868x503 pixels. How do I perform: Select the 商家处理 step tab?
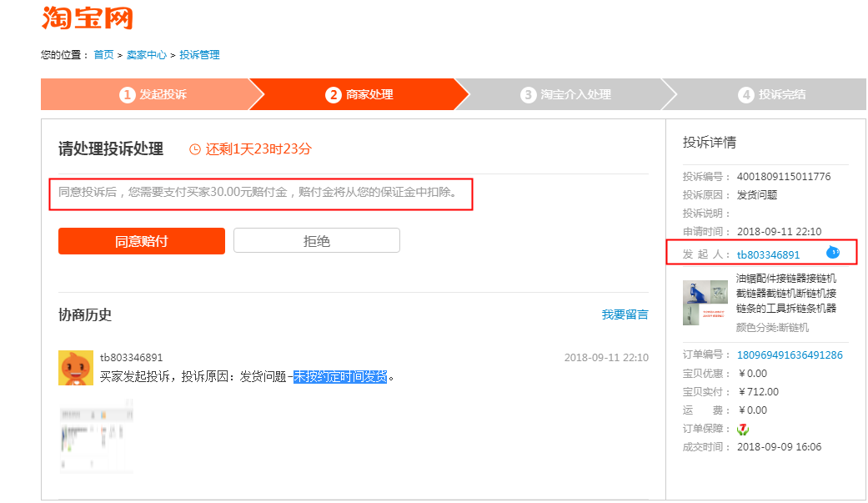click(x=359, y=95)
